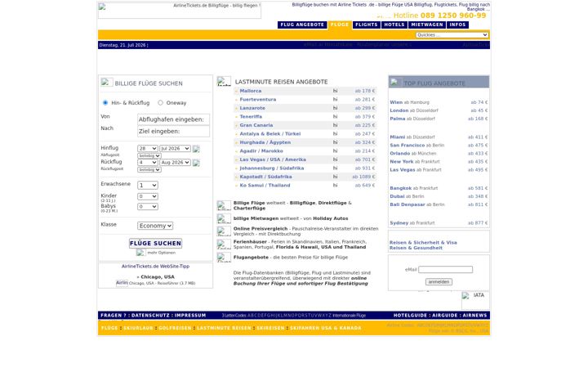Click the icon beside 'Flugangebote'
The width and height of the screenshot is (588, 368).
tap(224, 258)
